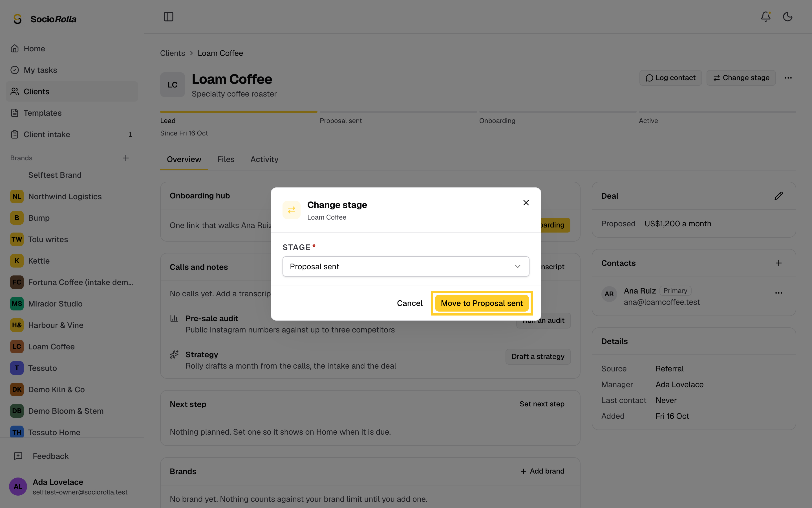
Task: Open Feedback in the sidebar
Action: pyautogui.click(x=72, y=456)
